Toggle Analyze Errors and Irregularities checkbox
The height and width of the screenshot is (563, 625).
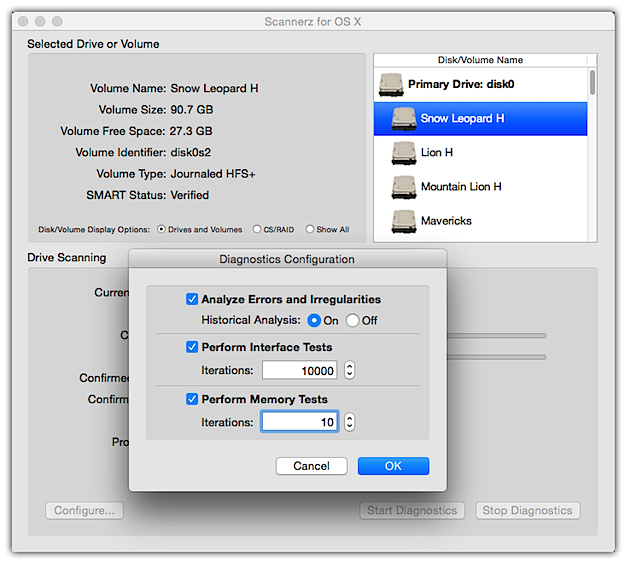coord(192,299)
